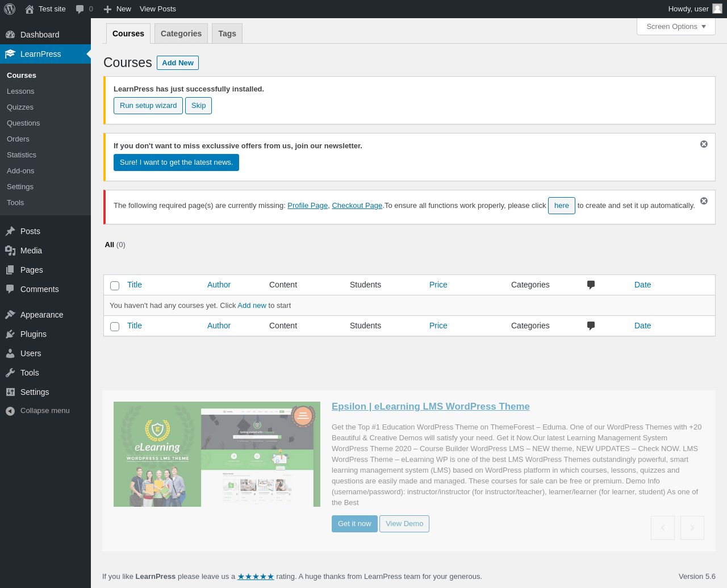Click the Comments bubble icon in sidebar
This screenshot has width=727, height=588.
tap(10, 289)
